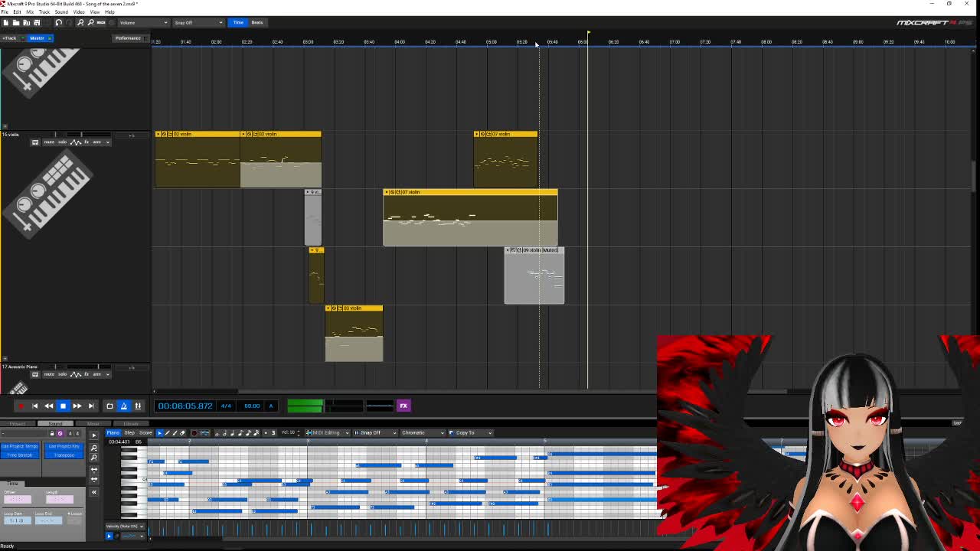Arm the 16 viola track for recording

click(x=96, y=142)
